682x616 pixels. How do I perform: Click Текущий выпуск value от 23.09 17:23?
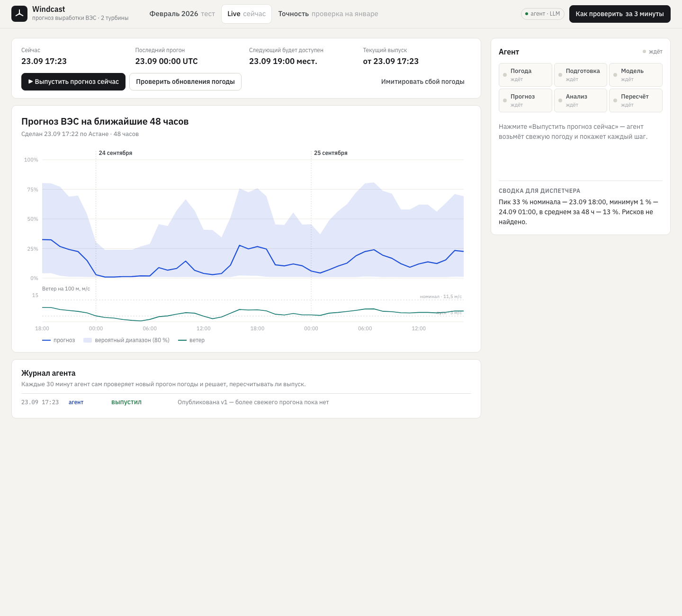pyautogui.click(x=391, y=61)
